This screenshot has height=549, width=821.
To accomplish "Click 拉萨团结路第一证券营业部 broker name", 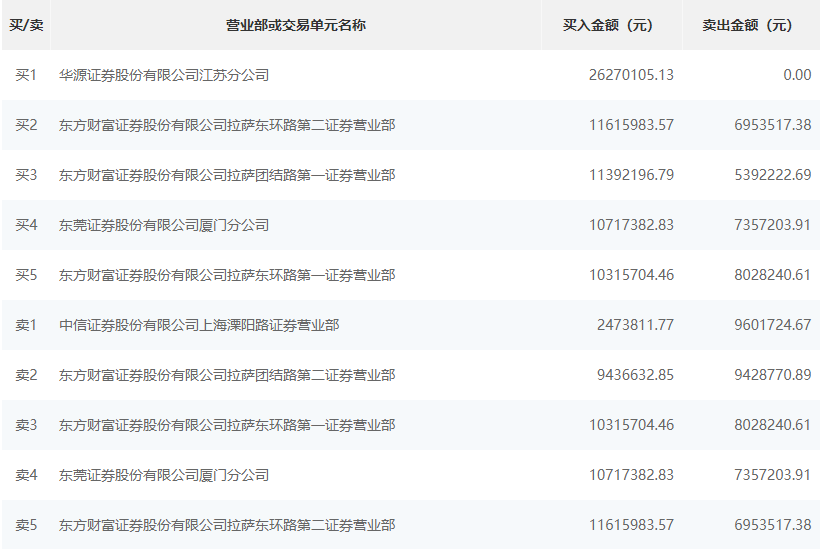I will (227, 175).
